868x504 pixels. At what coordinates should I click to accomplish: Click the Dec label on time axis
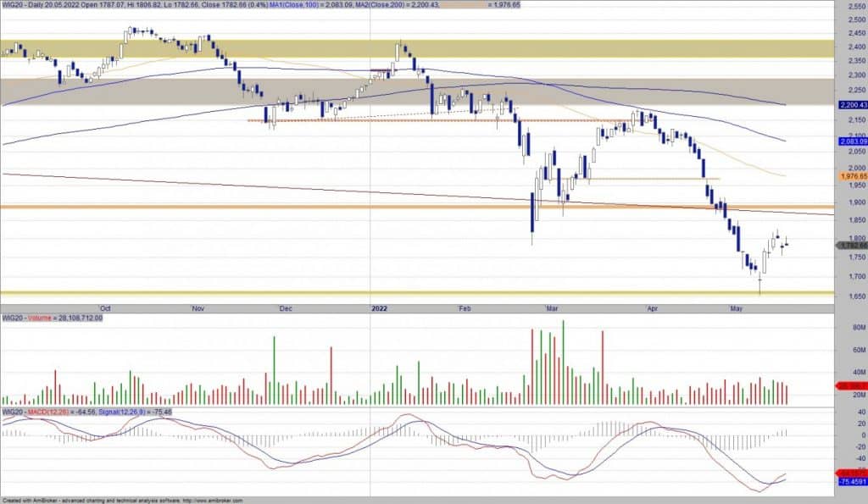coord(285,308)
